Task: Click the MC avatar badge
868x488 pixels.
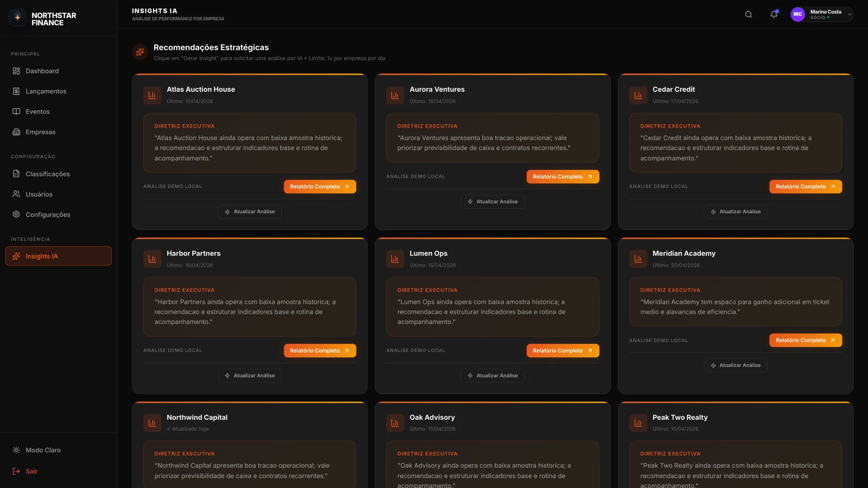Action: point(797,15)
